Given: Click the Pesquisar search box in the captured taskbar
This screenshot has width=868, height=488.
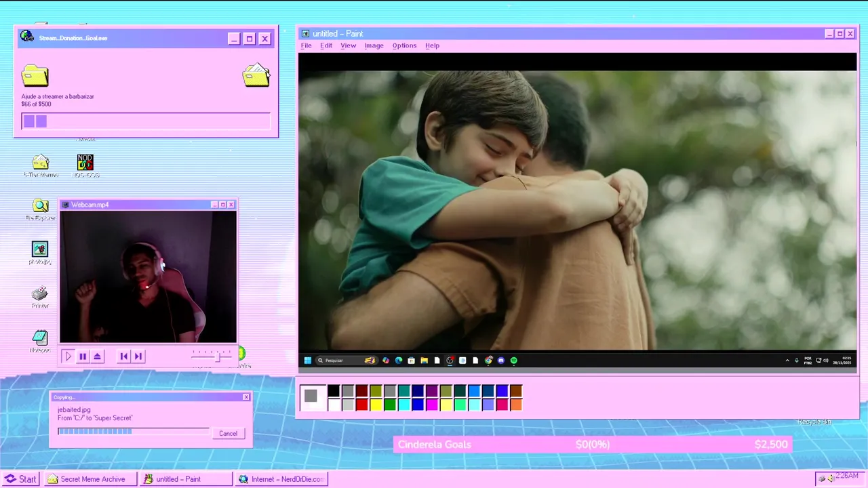Looking at the screenshot, I should coord(347,361).
